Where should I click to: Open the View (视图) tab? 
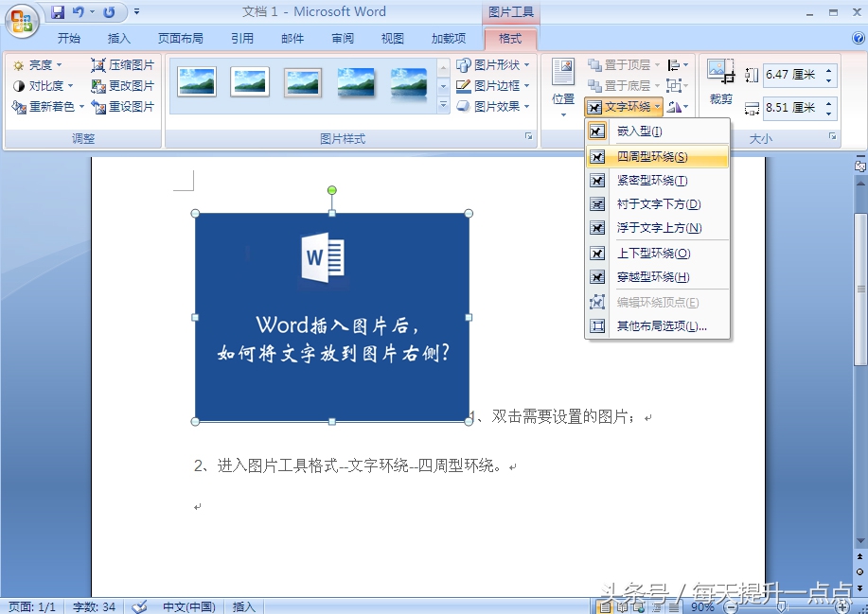tap(393, 38)
